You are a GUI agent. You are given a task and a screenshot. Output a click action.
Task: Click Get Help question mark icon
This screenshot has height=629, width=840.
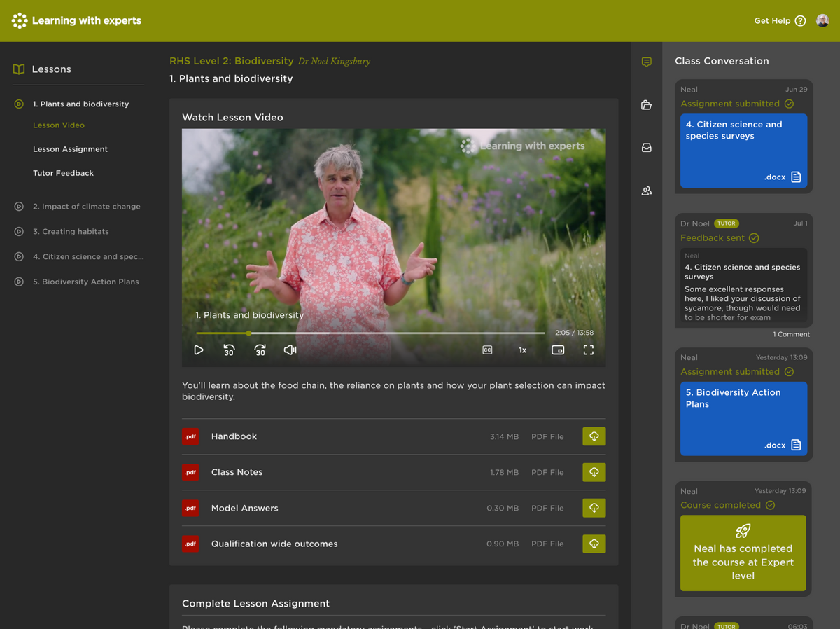[x=800, y=21]
